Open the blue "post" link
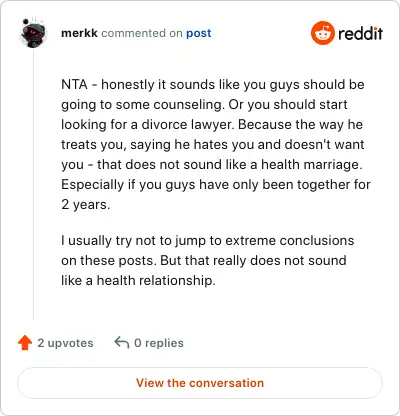400x416 pixels. coord(199,33)
